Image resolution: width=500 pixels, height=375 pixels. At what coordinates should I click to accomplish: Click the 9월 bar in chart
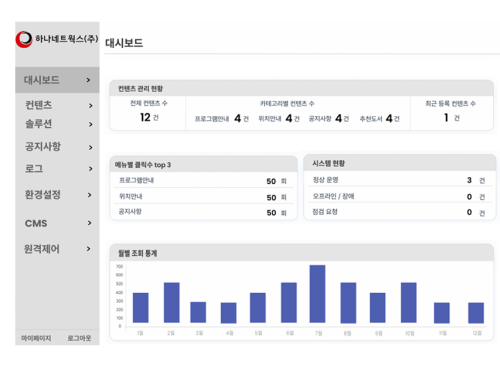[x=378, y=308]
